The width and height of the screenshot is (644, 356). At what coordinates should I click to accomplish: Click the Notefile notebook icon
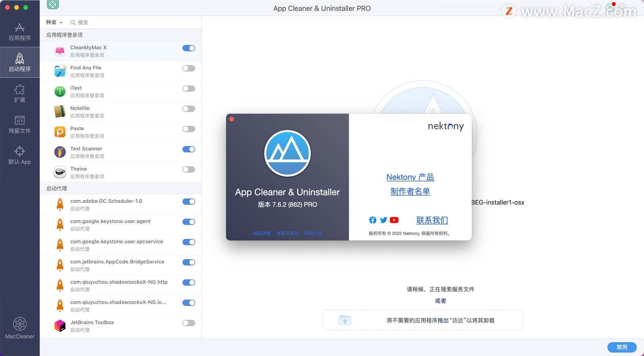[x=60, y=112]
